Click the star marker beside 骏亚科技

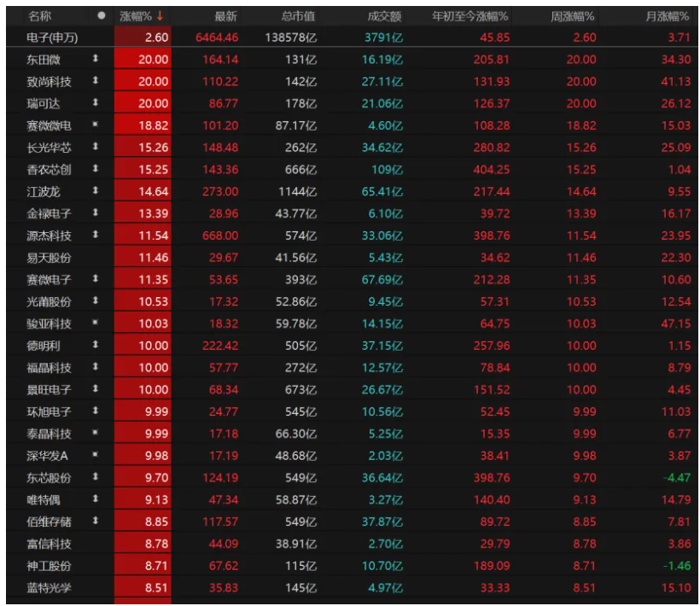click(x=96, y=323)
